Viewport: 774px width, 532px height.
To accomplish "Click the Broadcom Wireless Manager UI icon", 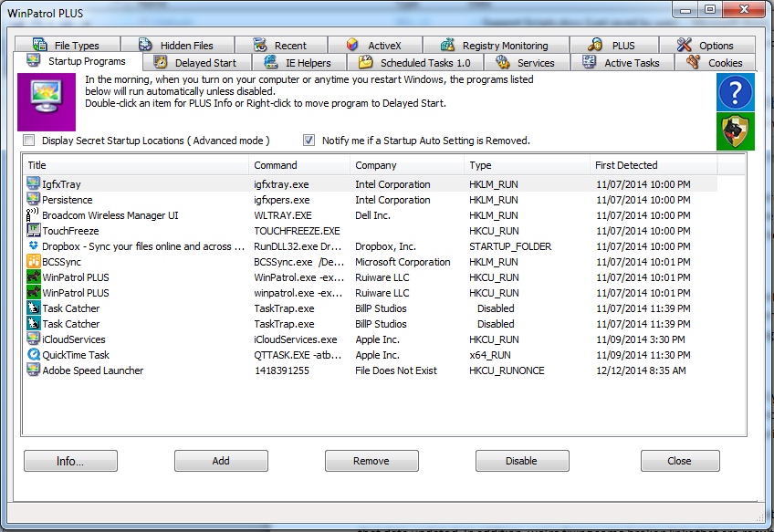I will click(x=34, y=215).
